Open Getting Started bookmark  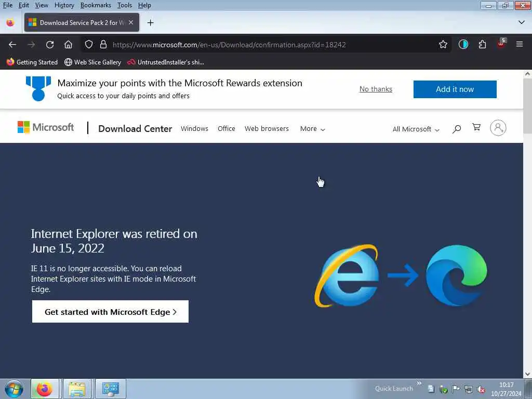tap(32, 62)
